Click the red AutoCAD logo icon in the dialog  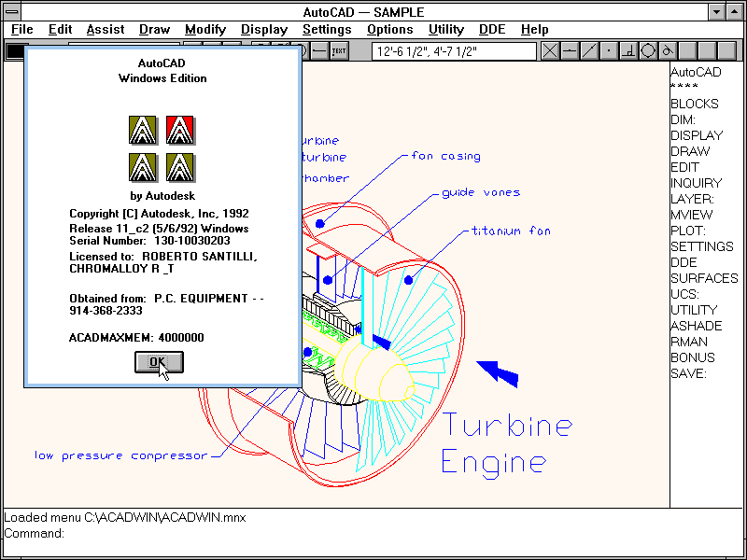coord(180,130)
